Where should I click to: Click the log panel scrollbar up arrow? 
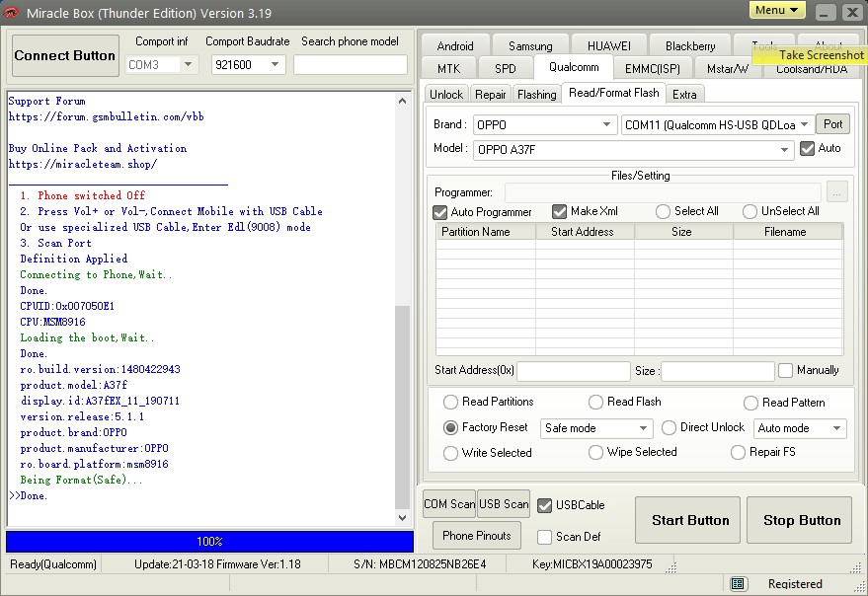(403, 101)
